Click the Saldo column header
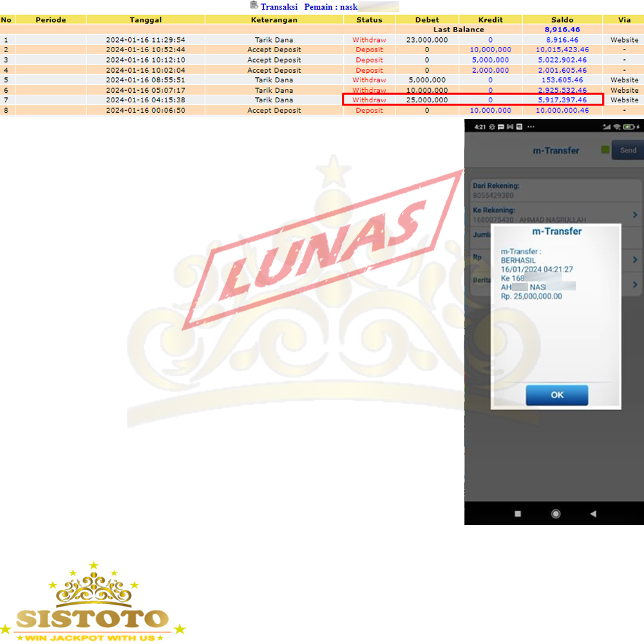Screen dimensions: 644x644 point(562,20)
